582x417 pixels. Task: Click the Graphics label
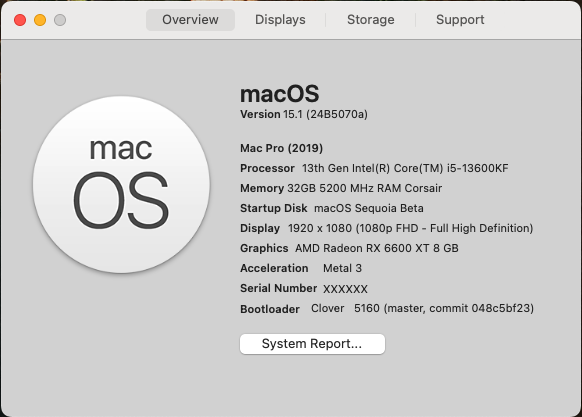tap(264, 248)
